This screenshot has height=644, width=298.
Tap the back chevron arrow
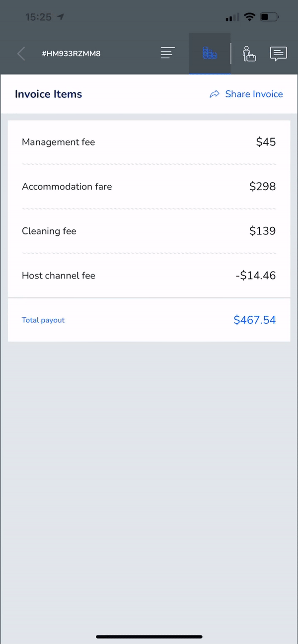[x=21, y=53]
